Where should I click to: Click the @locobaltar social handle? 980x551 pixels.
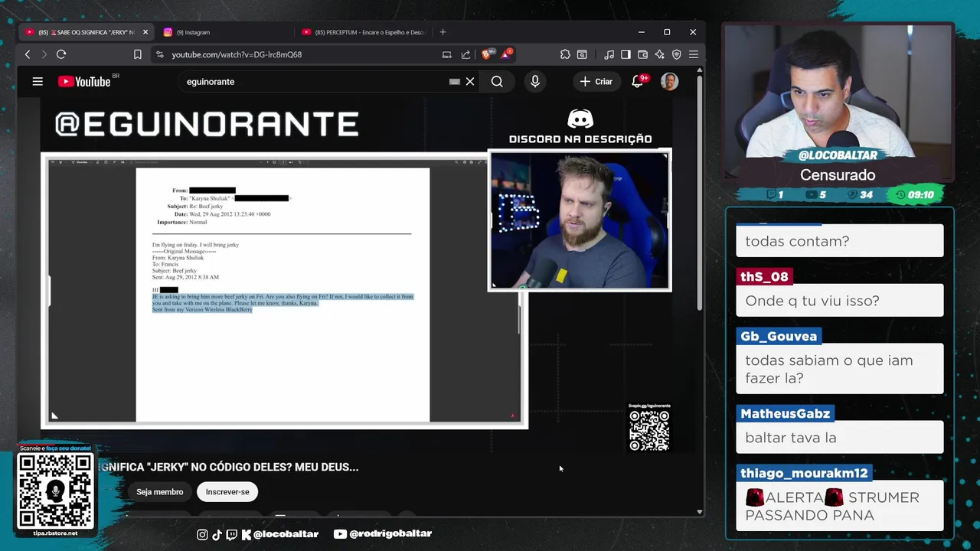(x=257, y=533)
